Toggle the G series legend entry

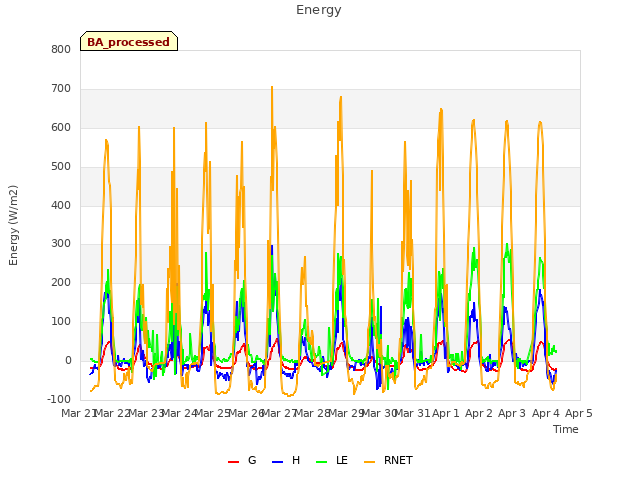point(242,460)
